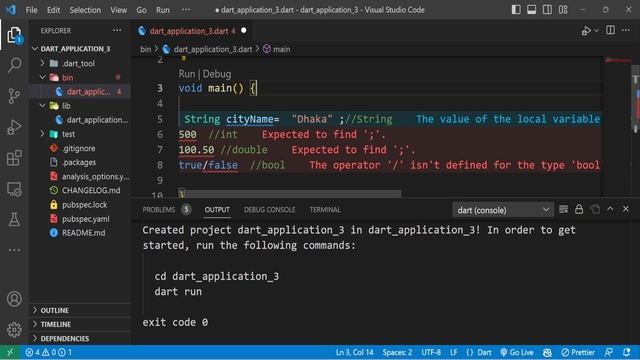Toggle the primary side bar layout icon
The height and width of the screenshot is (360, 640).
[516, 10]
